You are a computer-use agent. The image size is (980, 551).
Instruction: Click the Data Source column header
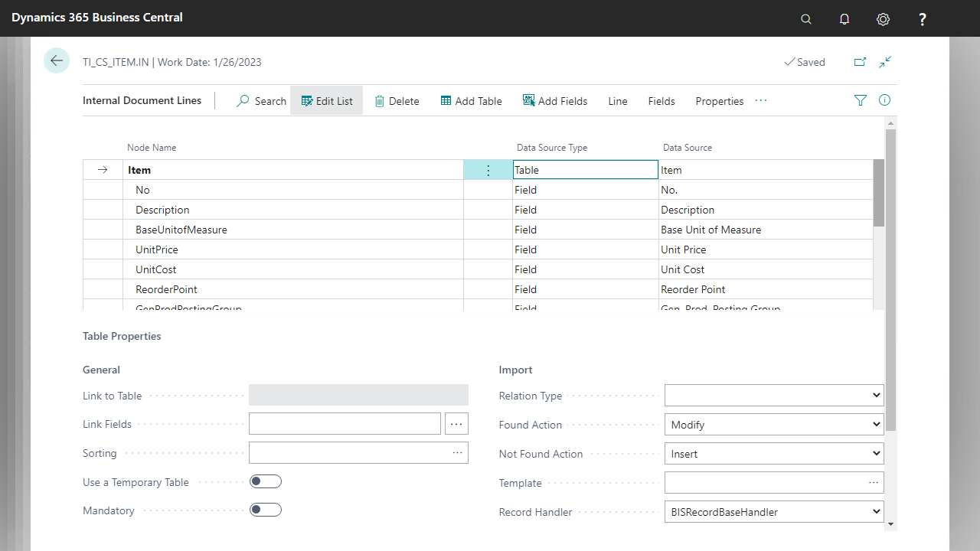click(x=688, y=148)
